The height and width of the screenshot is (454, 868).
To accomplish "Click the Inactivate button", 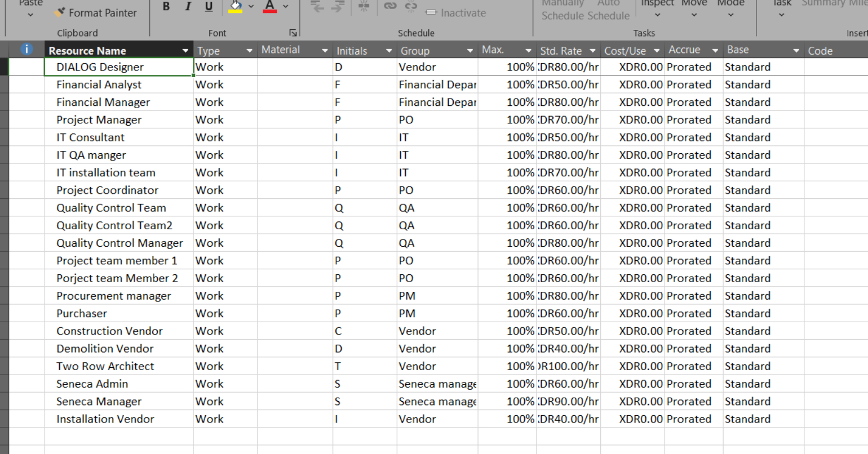I will 456,12.
